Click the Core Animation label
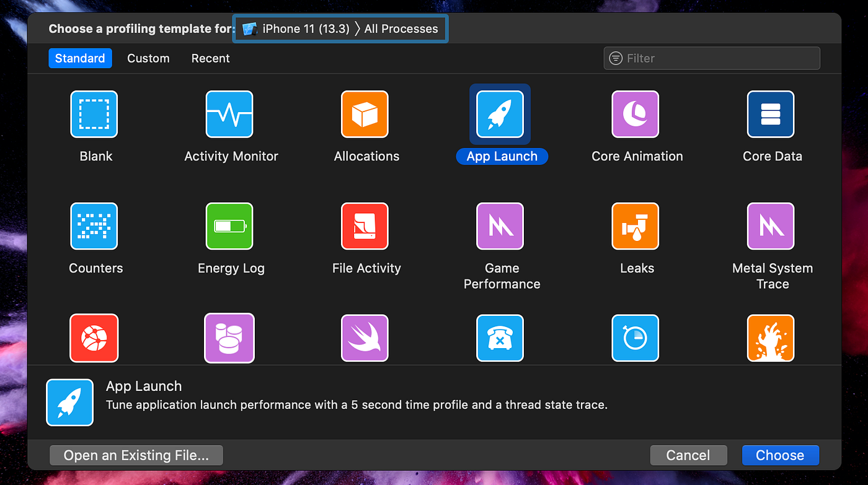This screenshot has width=868, height=485. pyautogui.click(x=637, y=156)
